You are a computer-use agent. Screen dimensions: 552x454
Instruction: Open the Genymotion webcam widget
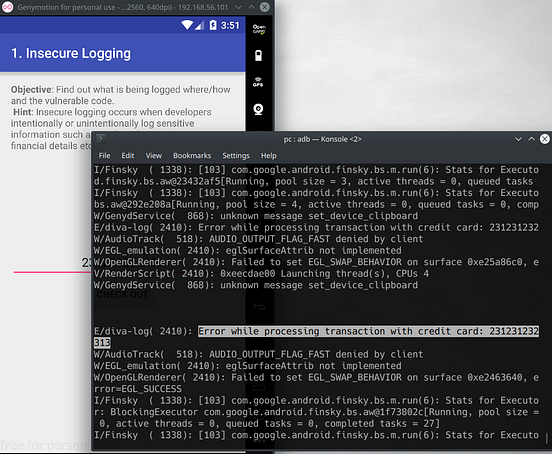pos(258,109)
